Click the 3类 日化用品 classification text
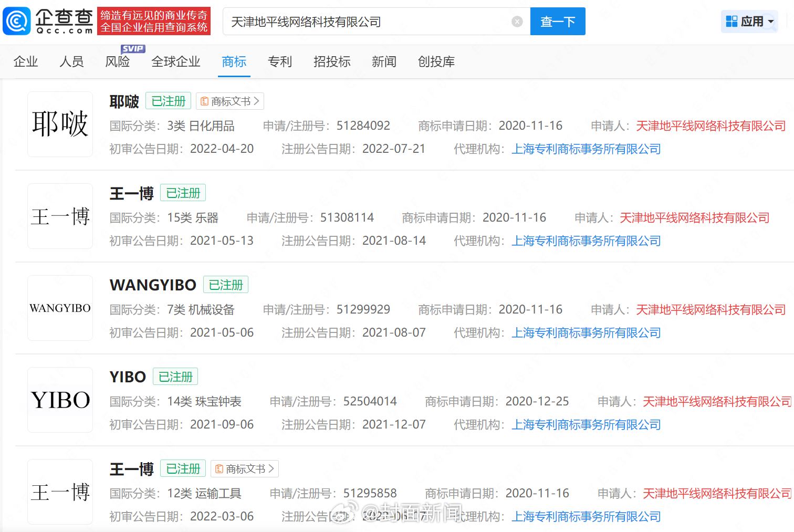Viewport: 794px width, 532px height. (201, 126)
